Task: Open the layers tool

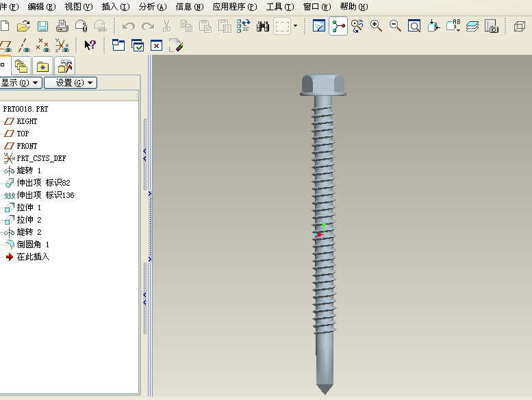Action: click(472, 26)
